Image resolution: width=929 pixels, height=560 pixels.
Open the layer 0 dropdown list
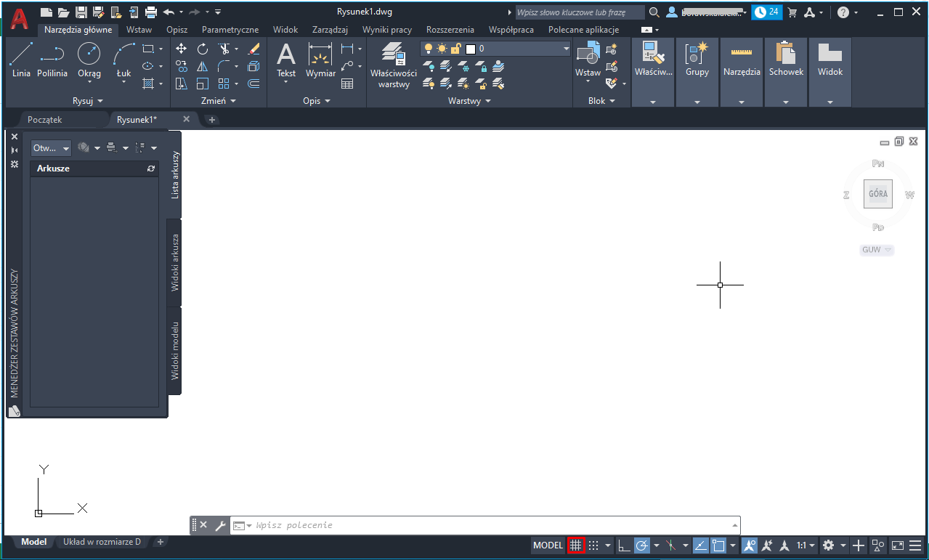click(567, 49)
